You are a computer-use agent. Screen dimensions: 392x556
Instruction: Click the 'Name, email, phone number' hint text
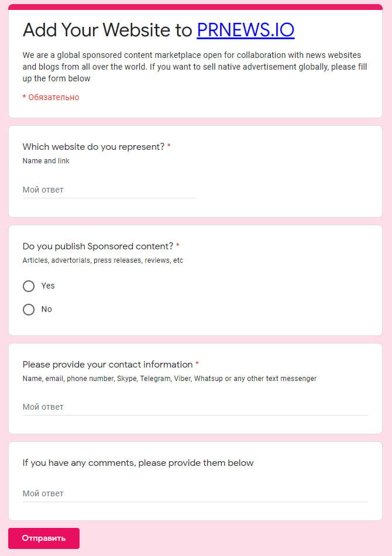(169, 379)
